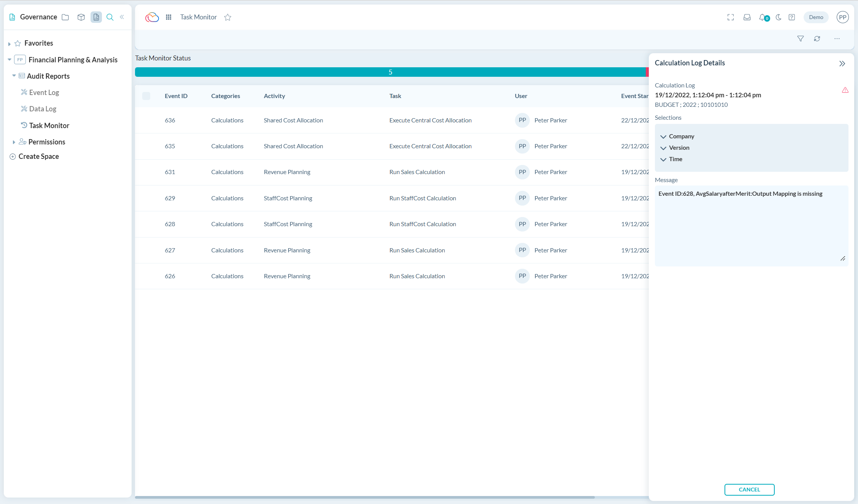Expand the Permissions tree item
This screenshot has width=858, height=504.
14,141
